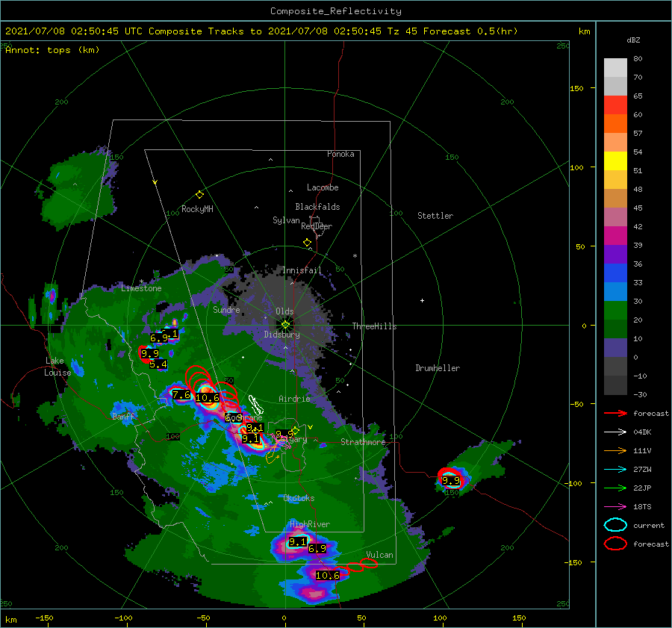Click the red forecast arrow legend icon
This screenshot has height=628, width=672.
(x=615, y=413)
